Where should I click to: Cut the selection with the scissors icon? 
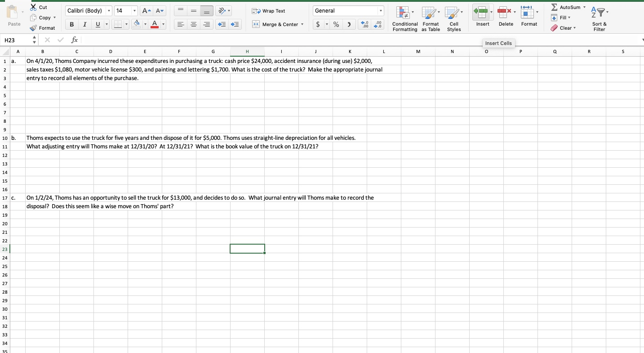tap(34, 7)
